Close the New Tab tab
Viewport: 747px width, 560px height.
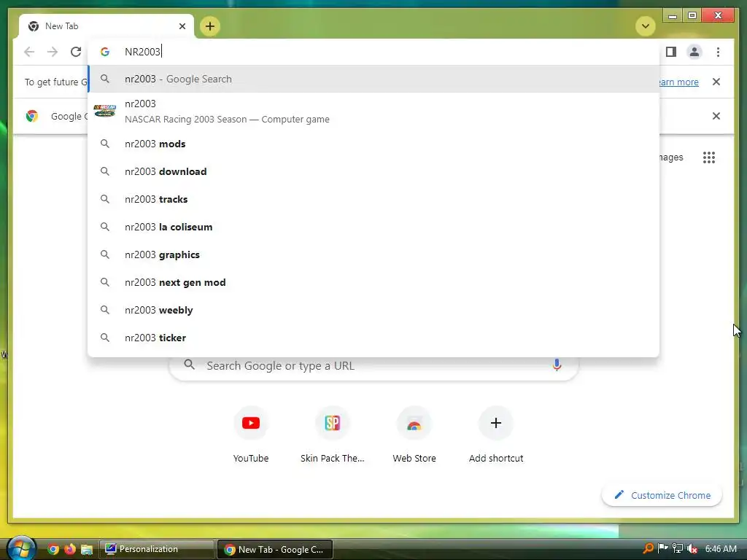(x=182, y=26)
